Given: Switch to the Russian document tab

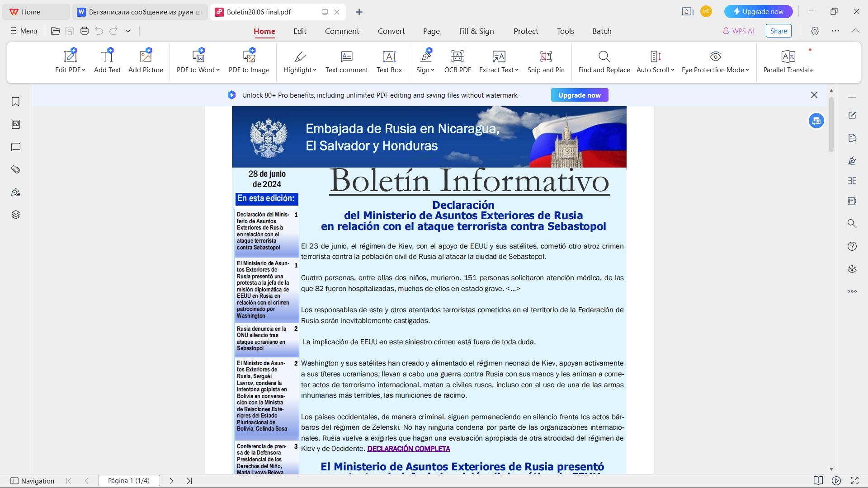Looking at the screenshot, I should pos(140,12).
